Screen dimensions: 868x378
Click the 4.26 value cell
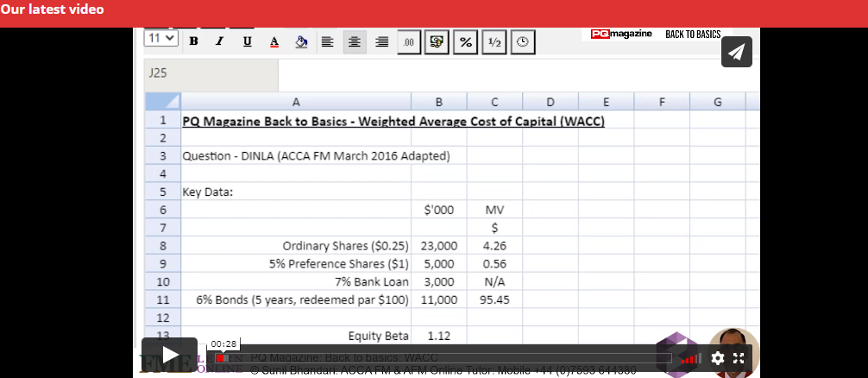pos(495,246)
